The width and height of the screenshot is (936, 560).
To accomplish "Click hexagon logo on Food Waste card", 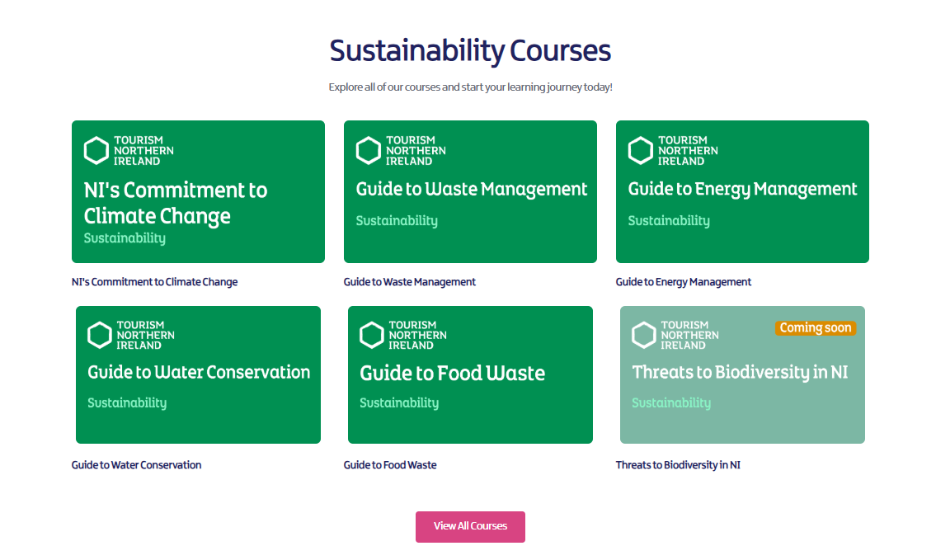I will pos(372,336).
